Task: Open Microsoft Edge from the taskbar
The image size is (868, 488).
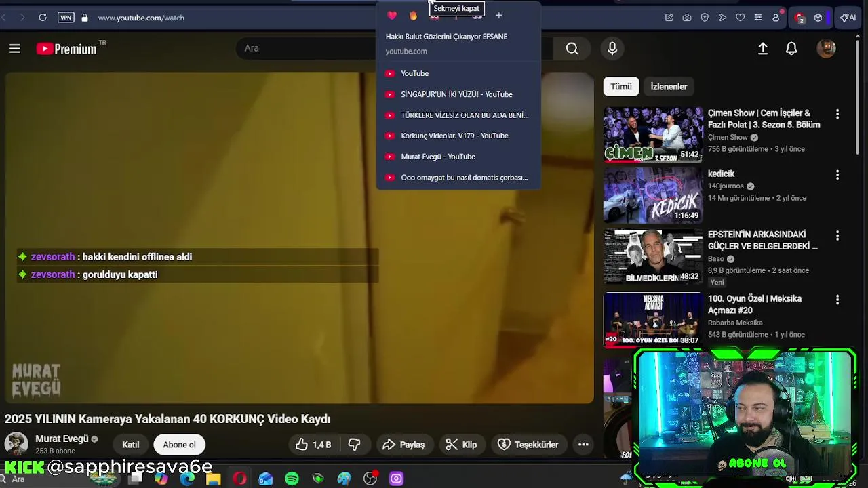Action: (187, 479)
